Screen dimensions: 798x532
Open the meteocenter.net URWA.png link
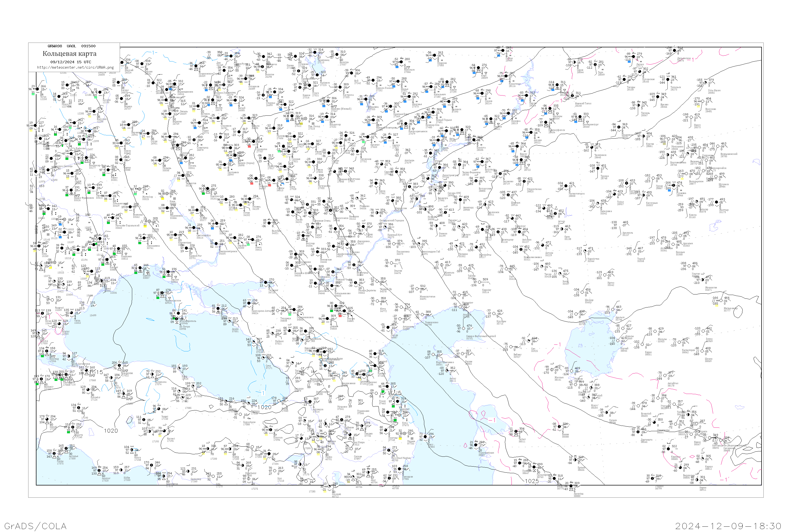coord(75,68)
